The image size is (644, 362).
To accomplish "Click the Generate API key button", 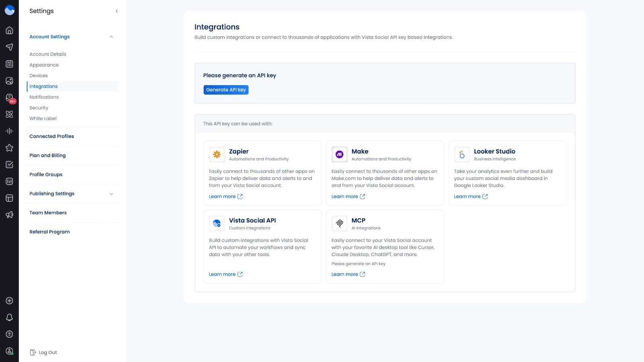I will (x=226, y=89).
